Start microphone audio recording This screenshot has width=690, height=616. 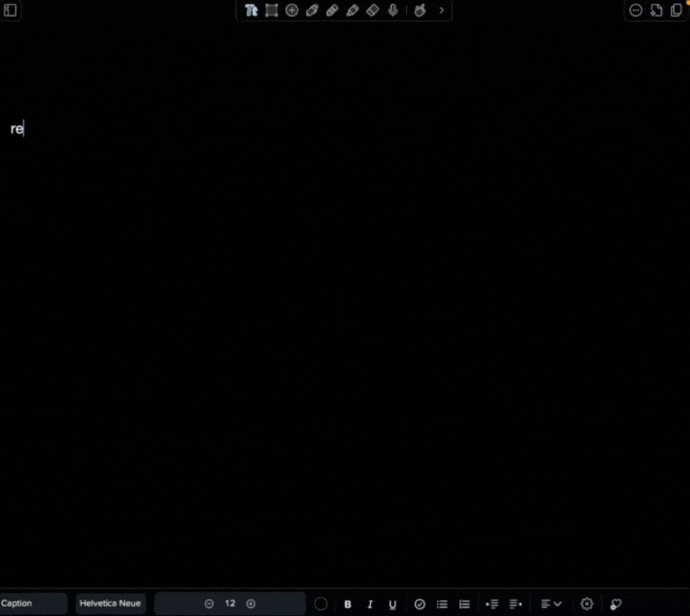[393, 10]
